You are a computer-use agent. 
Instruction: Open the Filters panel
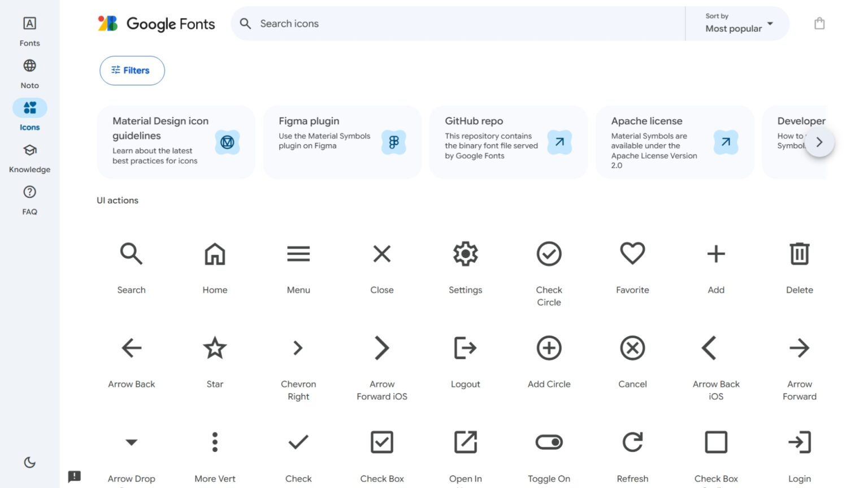point(132,70)
